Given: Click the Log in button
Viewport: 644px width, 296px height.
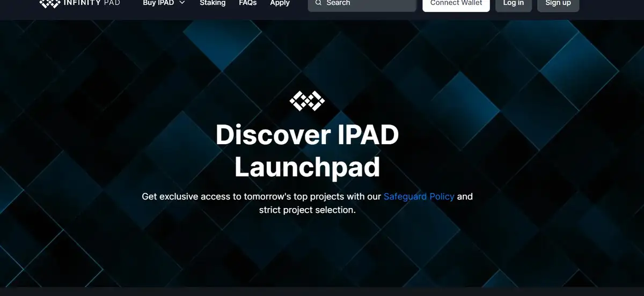Looking at the screenshot, I should 513,4.
